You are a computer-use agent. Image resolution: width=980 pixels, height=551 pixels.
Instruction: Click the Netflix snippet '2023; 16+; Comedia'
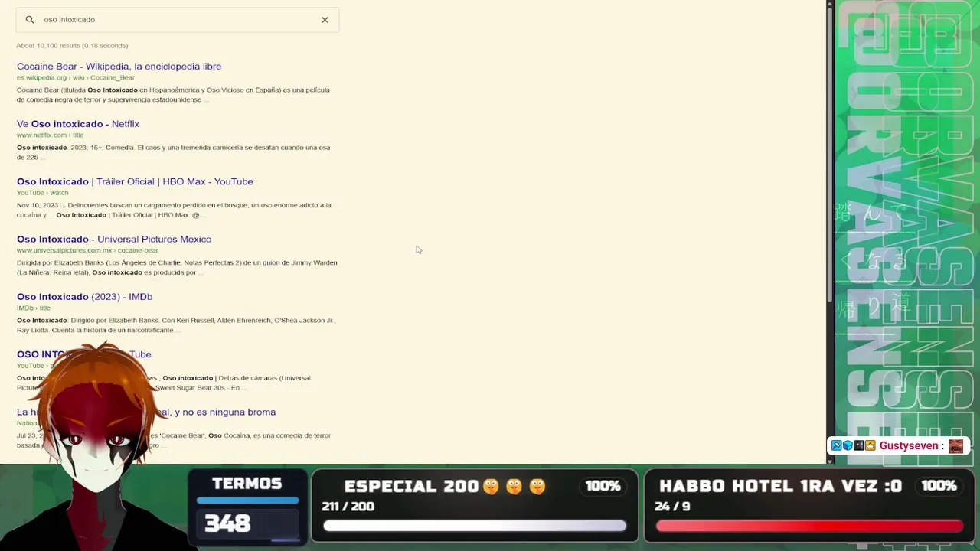coord(173,152)
